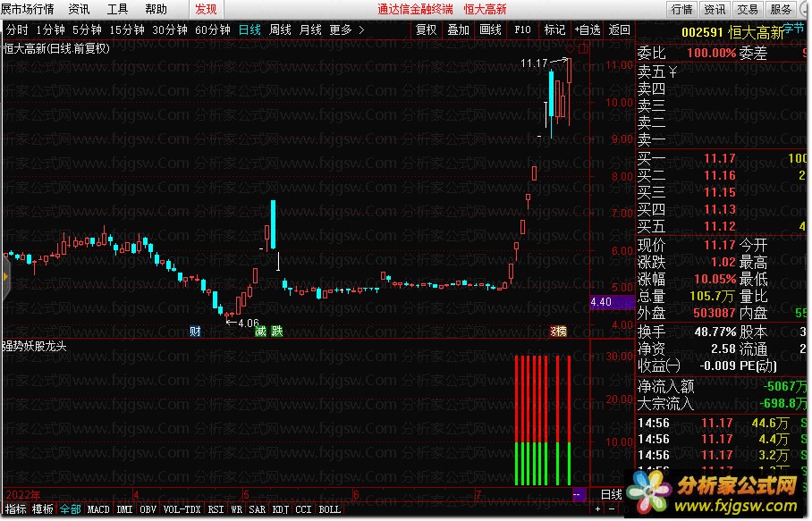The image size is (812, 521).
Task: Click the minus zoom icon at bottom right
Action: [612, 509]
